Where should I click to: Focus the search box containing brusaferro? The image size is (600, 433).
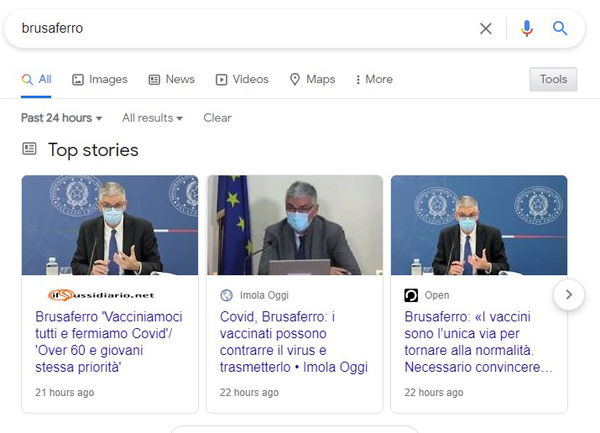pyautogui.click(x=240, y=29)
